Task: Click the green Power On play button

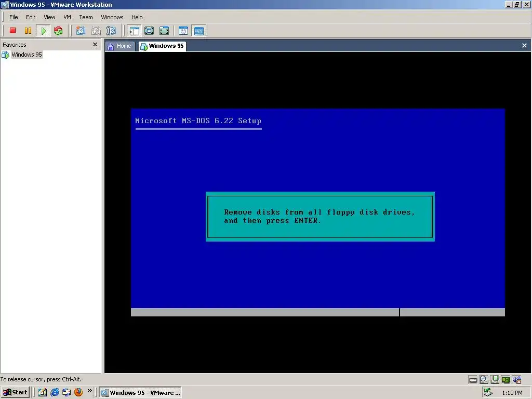Action: pos(44,31)
